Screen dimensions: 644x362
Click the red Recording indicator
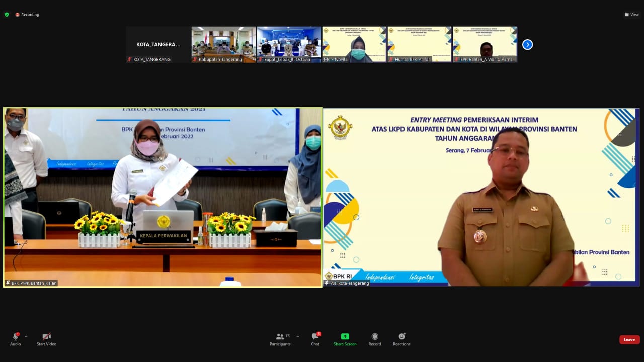pyautogui.click(x=27, y=15)
